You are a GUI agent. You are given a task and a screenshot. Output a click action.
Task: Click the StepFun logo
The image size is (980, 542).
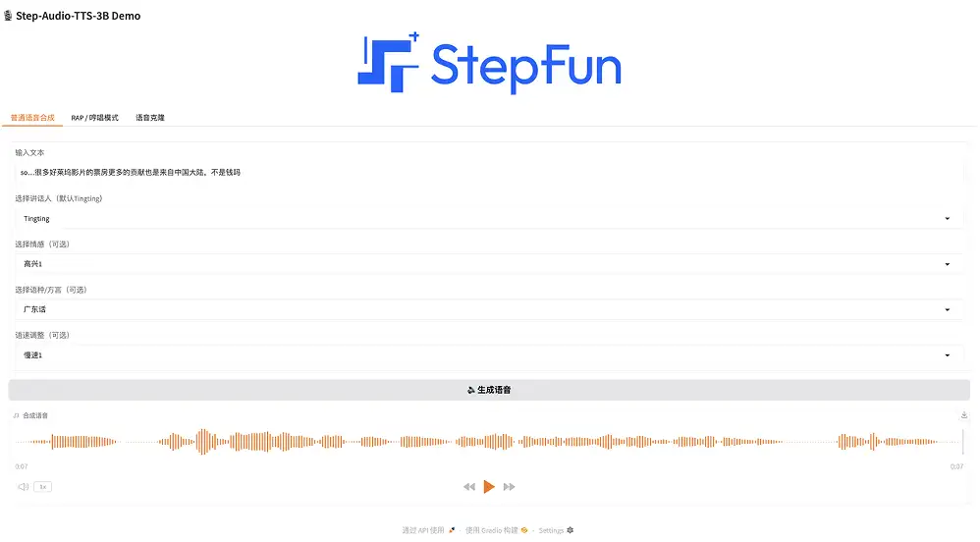click(x=489, y=63)
